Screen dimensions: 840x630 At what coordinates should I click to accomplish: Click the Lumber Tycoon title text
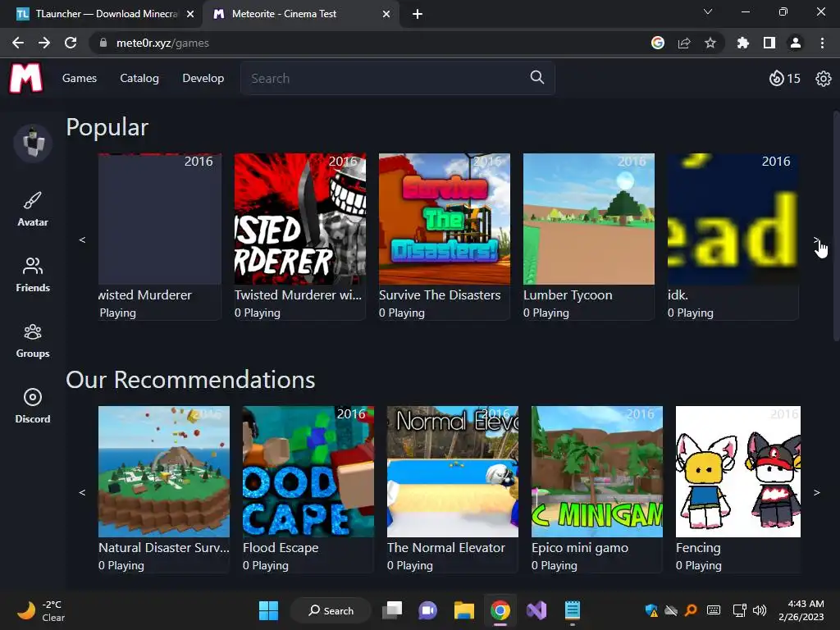pos(568,295)
